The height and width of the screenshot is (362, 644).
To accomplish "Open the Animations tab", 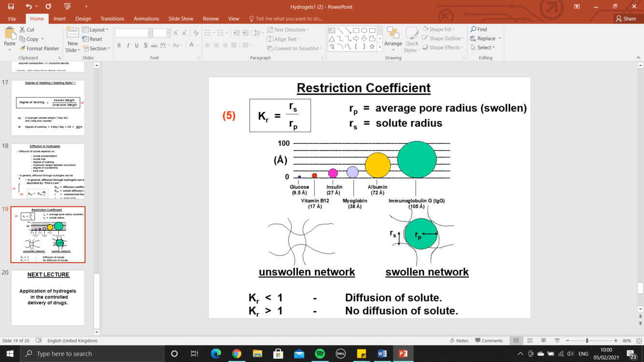I will [x=146, y=18].
